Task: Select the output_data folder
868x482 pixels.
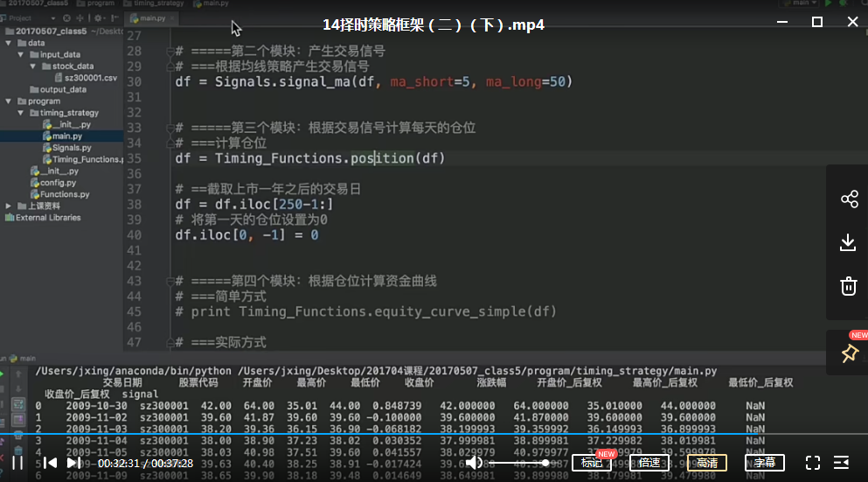Action: pyautogui.click(x=58, y=89)
